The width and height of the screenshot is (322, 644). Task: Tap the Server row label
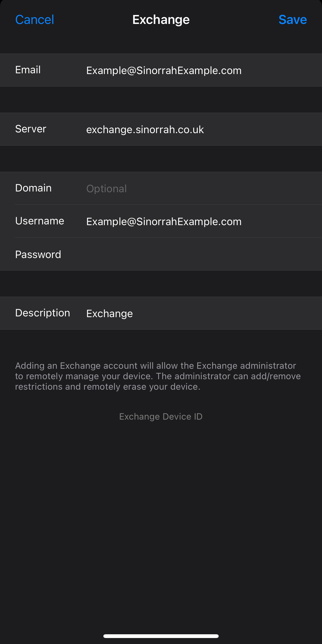30,129
